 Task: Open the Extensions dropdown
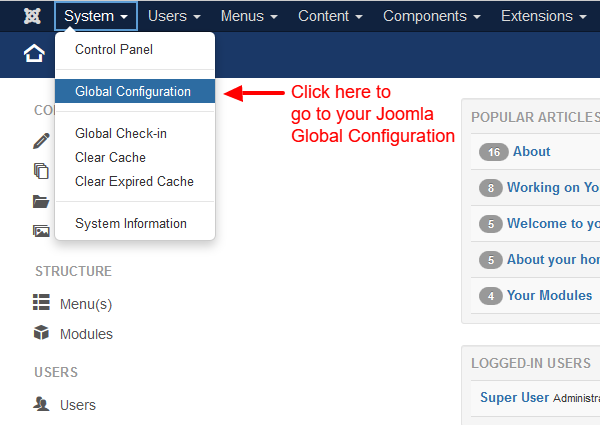pos(544,16)
